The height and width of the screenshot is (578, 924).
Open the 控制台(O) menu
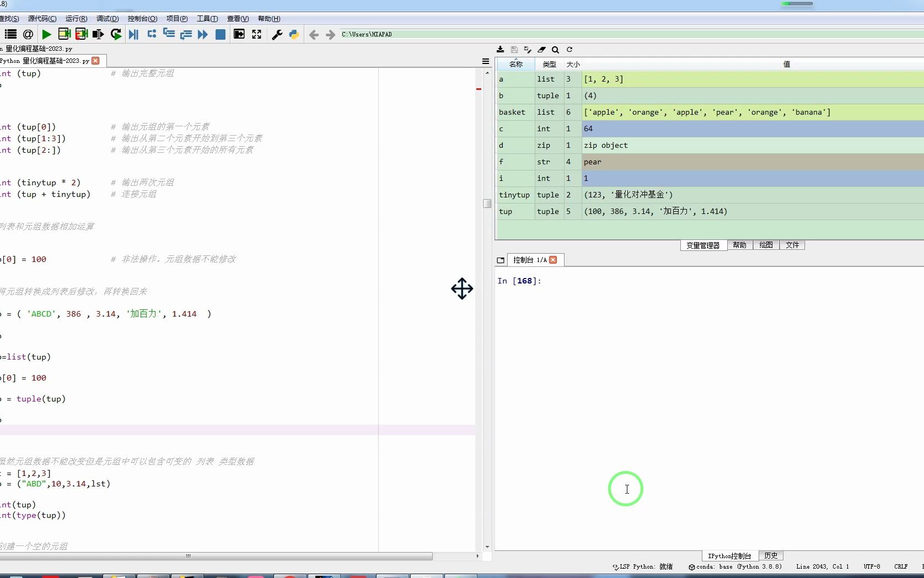[142, 19]
